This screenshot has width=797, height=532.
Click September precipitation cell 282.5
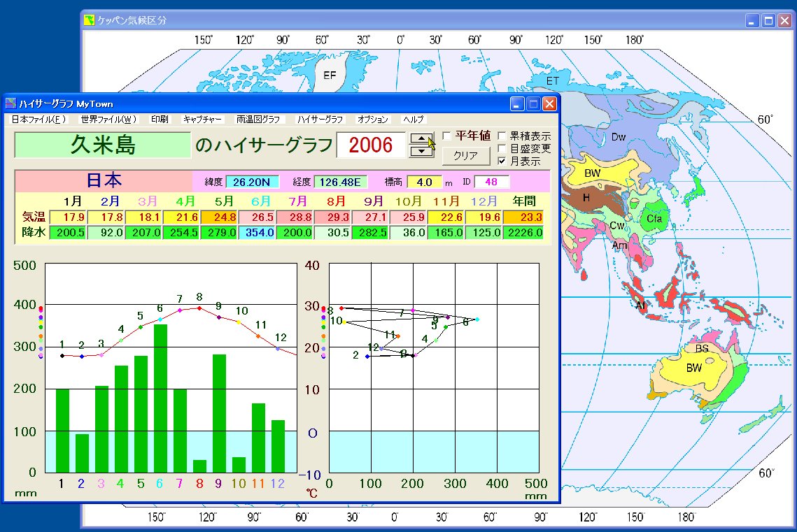pos(370,233)
